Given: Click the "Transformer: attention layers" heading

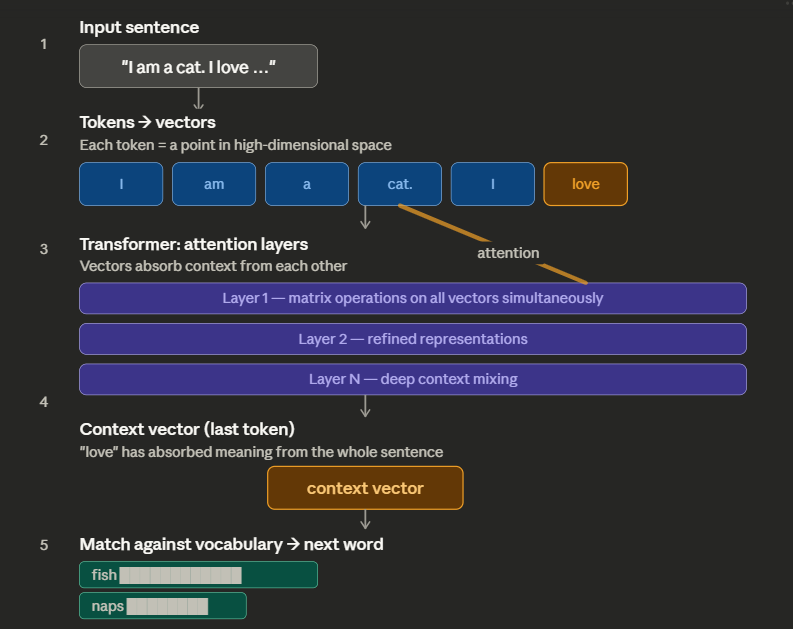Looking at the screenshot, I should pos(193,244).
